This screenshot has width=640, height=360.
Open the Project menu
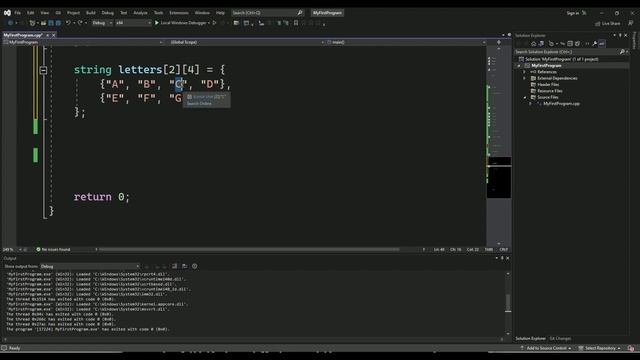[x=73, y=13]
